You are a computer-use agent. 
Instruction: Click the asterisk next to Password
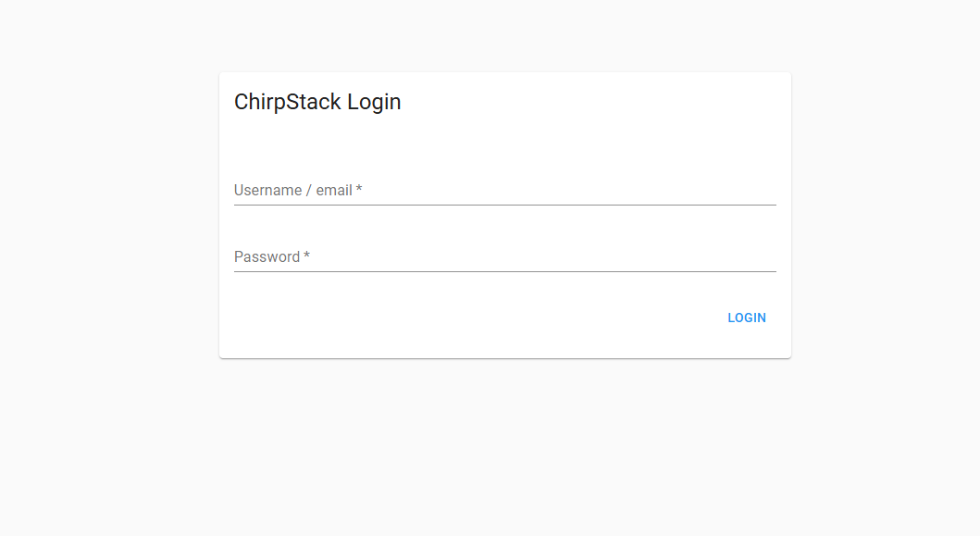(x=306, y=257)
